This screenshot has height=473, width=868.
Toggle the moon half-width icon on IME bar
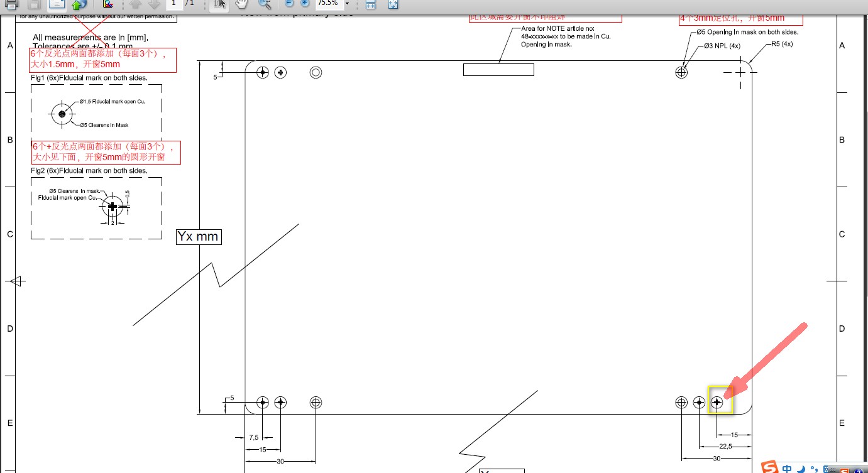(x=801, y=468)
